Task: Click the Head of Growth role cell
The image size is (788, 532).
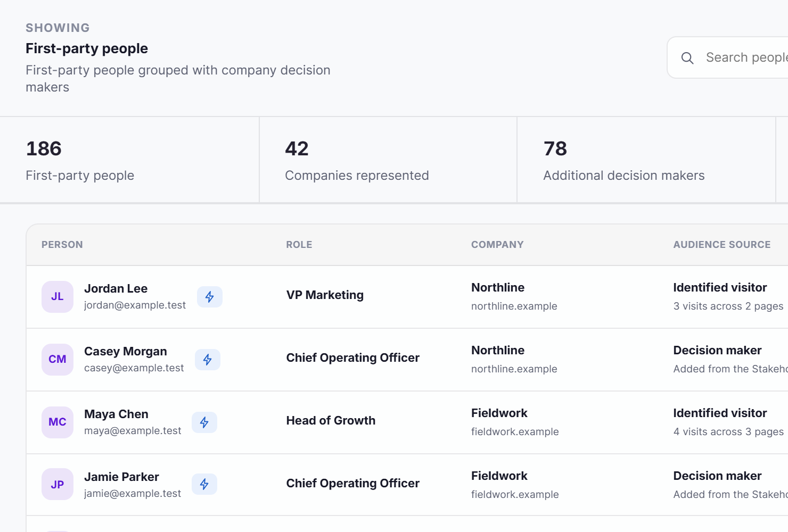Action: tap(331, 420)
